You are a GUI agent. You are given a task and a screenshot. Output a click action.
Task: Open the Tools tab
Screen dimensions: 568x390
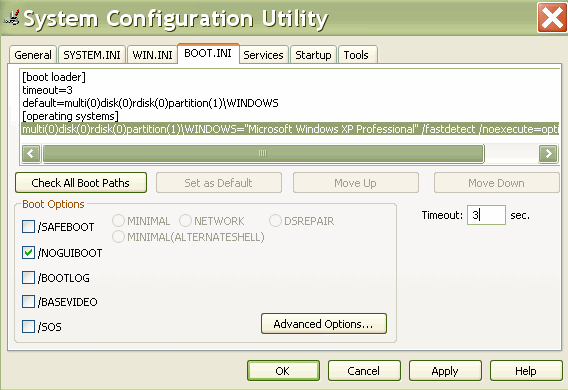click(x=356, y=55)
